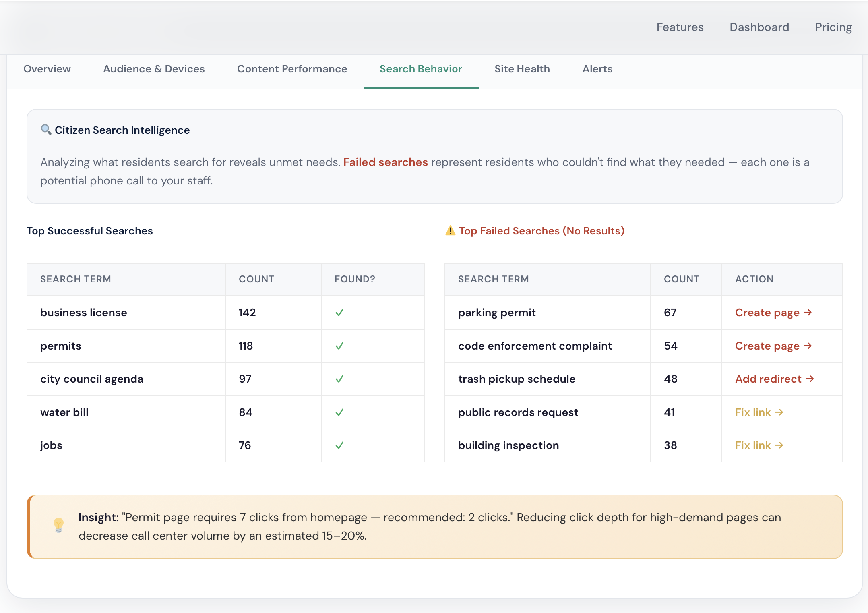Click the green checkmark in the business license row

[x=339, y=313]
